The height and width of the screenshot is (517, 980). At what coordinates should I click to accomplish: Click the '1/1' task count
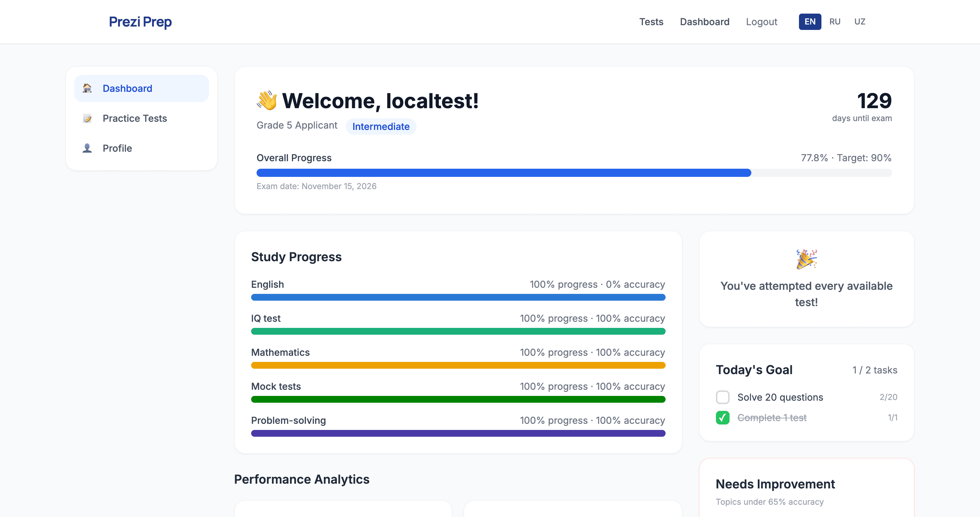point(893,418)
